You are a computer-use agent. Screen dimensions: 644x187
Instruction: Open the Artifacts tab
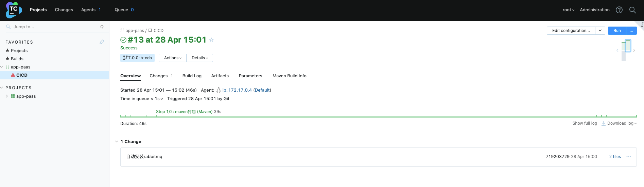pyautogui.click(x=220, y=76)
